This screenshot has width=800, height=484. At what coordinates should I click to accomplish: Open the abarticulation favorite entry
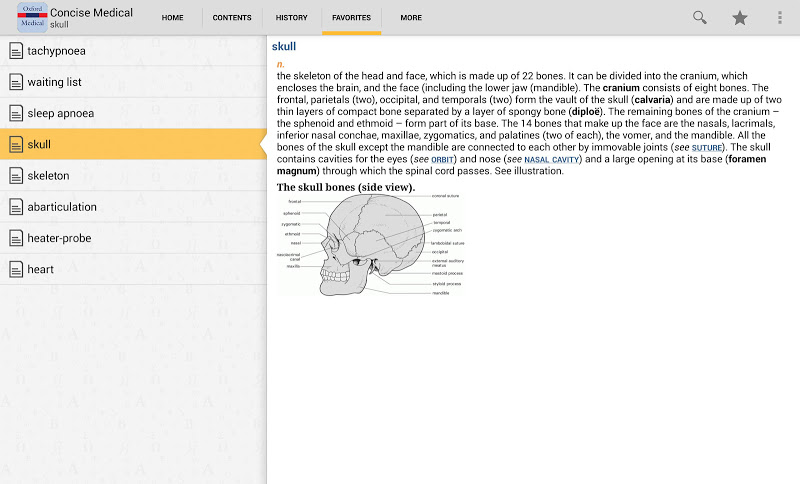click(x=133, y=207)
